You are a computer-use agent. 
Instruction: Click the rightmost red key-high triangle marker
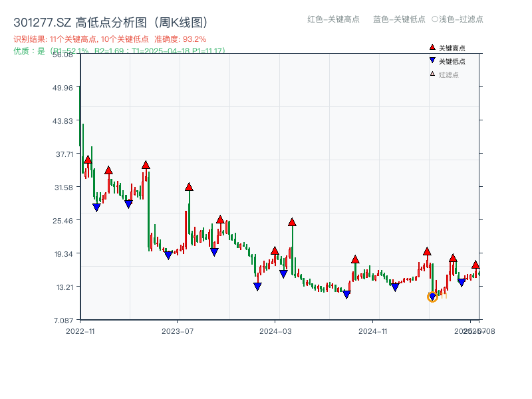476,265
